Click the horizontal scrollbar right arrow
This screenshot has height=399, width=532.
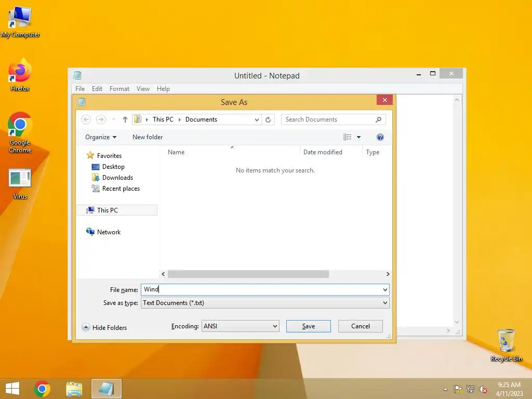coord(388,274)
